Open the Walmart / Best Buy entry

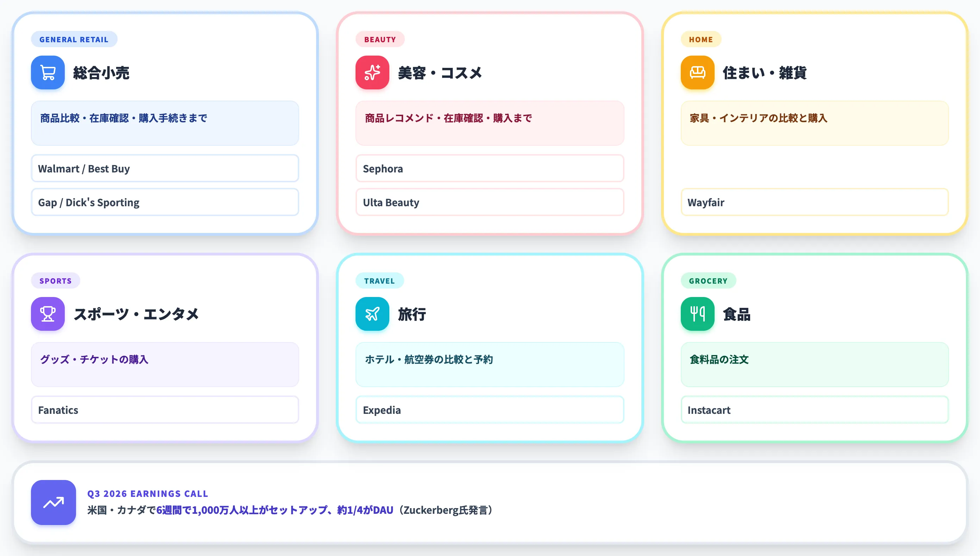165,169
